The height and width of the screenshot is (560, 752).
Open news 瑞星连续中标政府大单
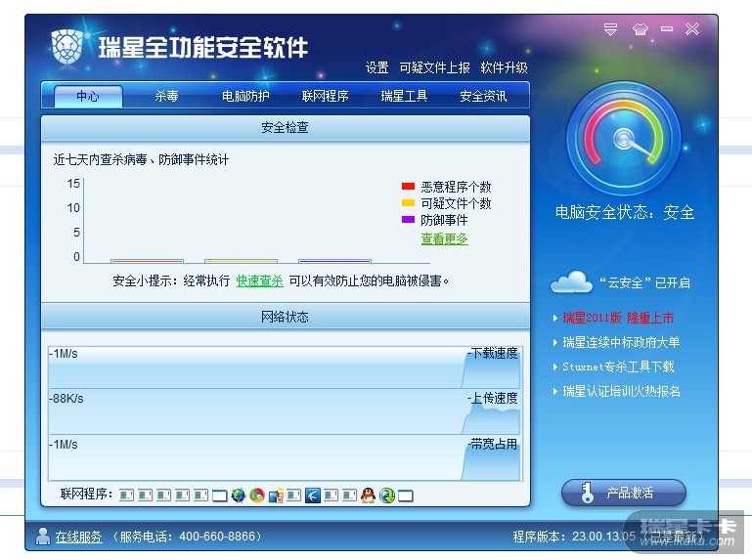click(x=621, y=342)
